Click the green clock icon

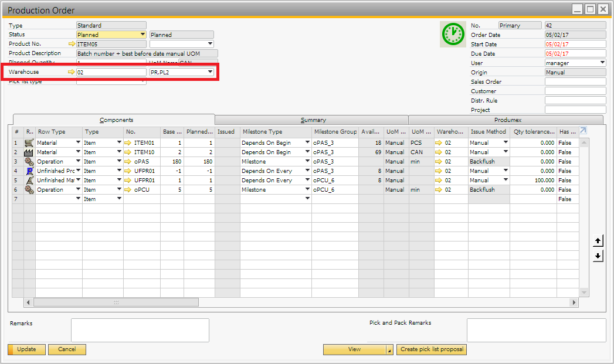[452, 35]
